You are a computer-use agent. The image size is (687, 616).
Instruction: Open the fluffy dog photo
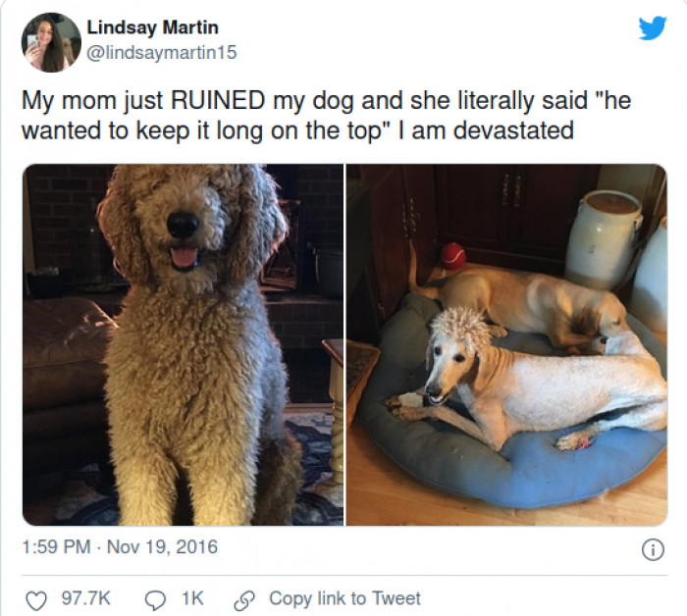coord(184,344)
